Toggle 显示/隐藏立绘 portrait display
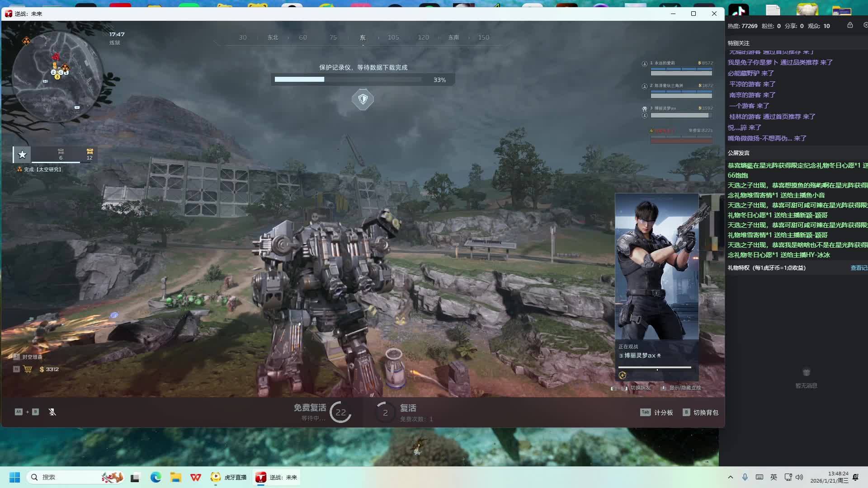The image size is (868, 488). [x=684, y=388]
